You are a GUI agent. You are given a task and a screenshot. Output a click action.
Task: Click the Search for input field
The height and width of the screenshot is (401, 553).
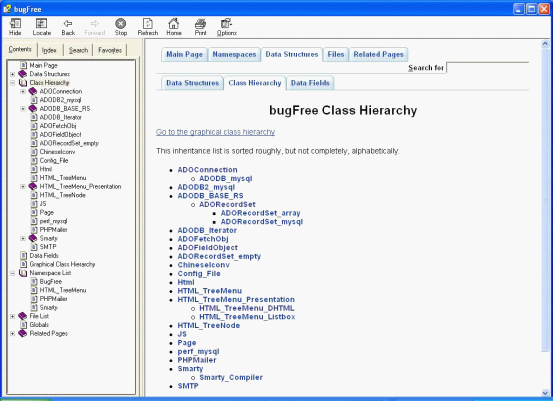pyautogui.click(x=487, y=68)
